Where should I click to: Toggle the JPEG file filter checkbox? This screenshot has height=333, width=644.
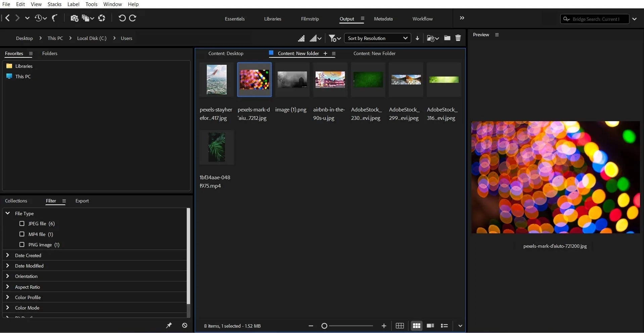tap(22, 224)
